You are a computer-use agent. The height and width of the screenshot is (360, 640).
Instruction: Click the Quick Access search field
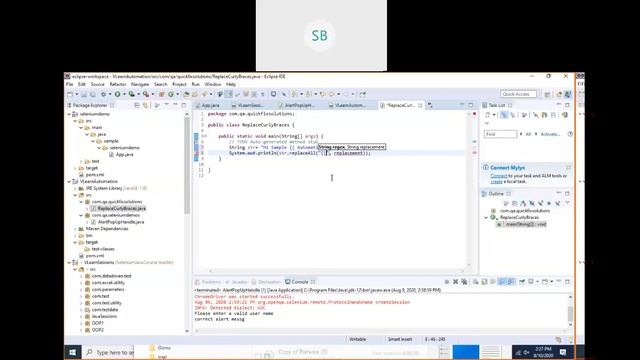(x=518, y=94)
